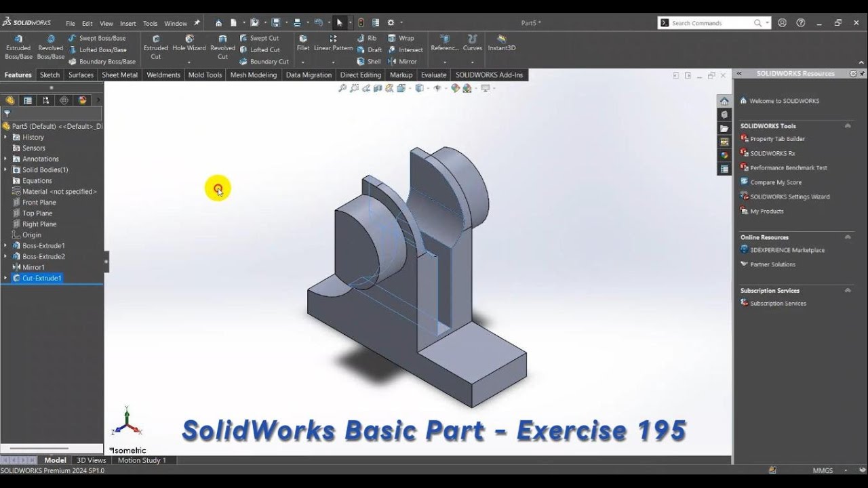Click the Mirror tool
Screen dimensions: 868x488
[x=402, y=61]
